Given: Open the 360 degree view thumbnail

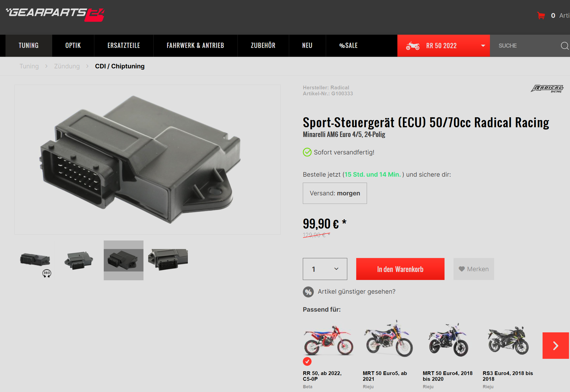Looking at the screenshot, I should (x=35, y=260).
